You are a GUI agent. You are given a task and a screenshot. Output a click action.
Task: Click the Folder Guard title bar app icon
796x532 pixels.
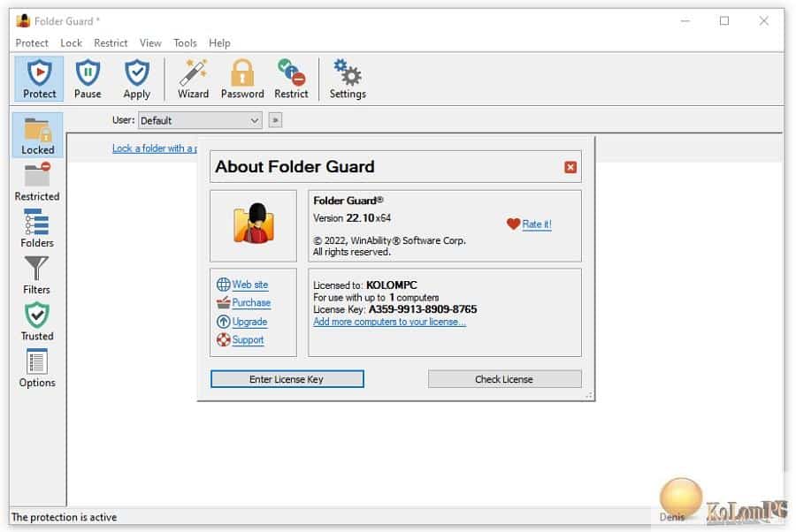23,21
